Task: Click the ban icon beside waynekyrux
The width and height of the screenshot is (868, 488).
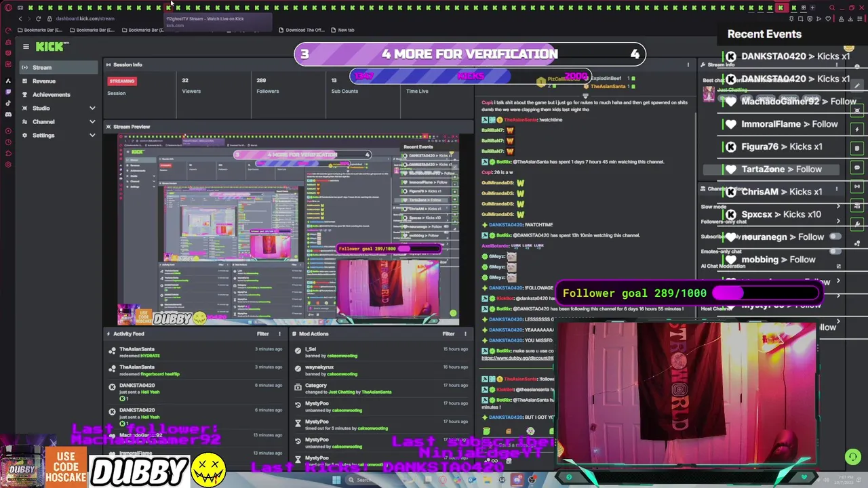Action: [x=298, y=369]
